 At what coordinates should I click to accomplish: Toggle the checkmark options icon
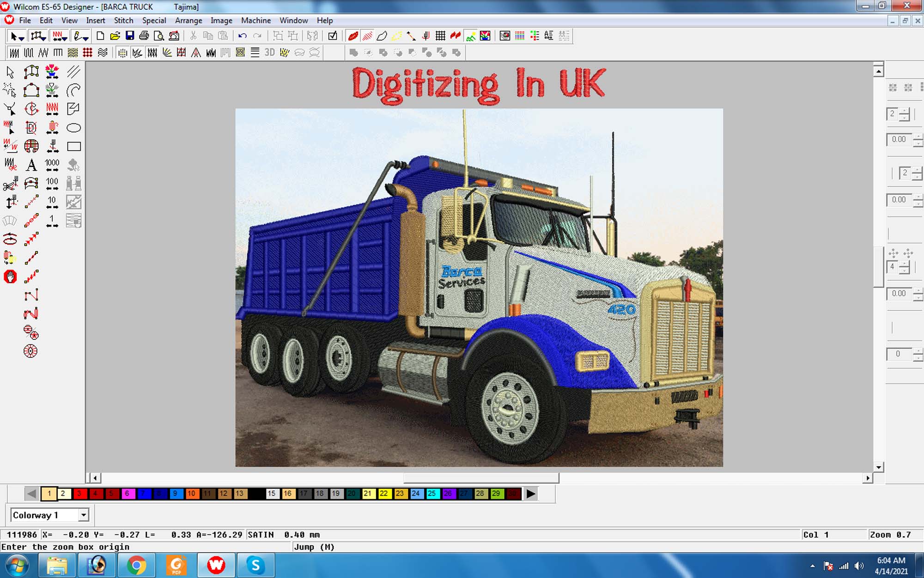tap(333, 36)
